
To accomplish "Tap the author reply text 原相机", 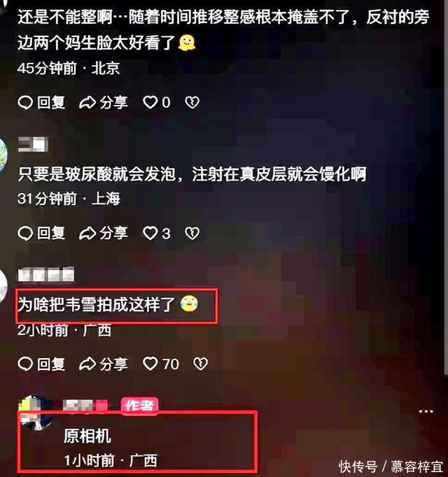I will (87, 436).
